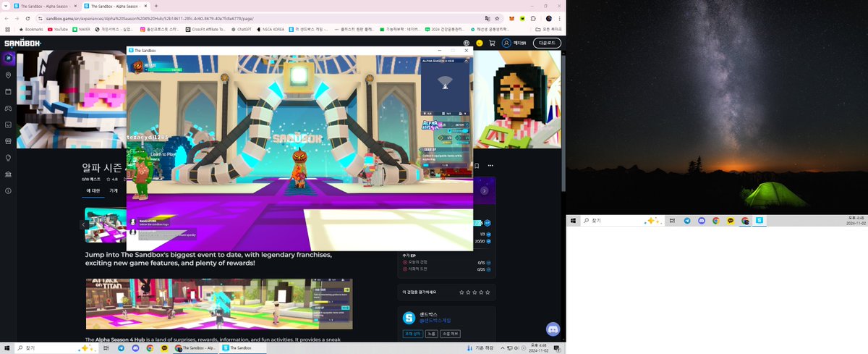868x354 pixels.
Task: Select the first tab under the experience title
Action: [93, 190]
